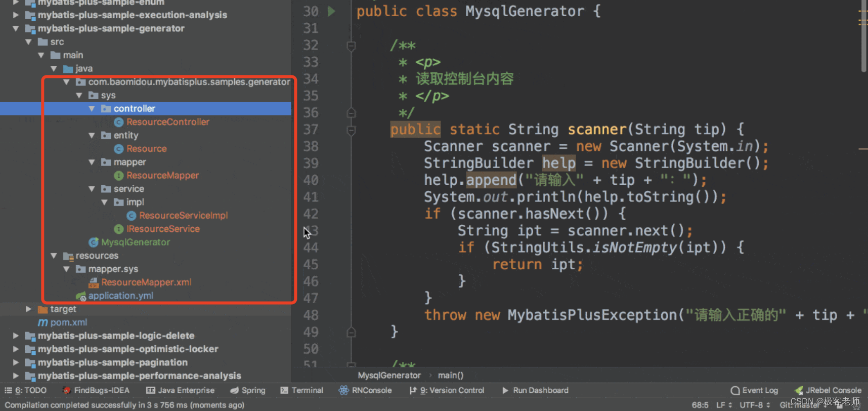
Task: Click the ResourceMapper.xml file icon
Action: (x=94, y=282)
